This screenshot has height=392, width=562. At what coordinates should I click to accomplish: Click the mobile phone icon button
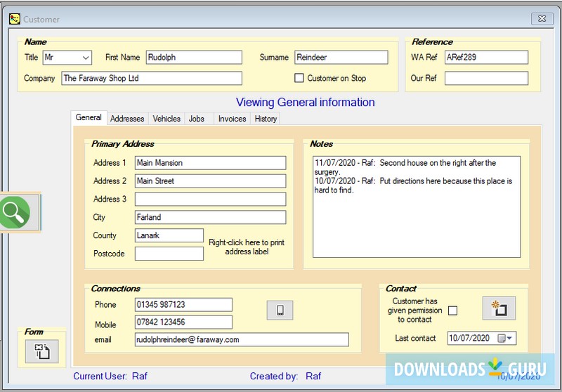click(280, 310)
